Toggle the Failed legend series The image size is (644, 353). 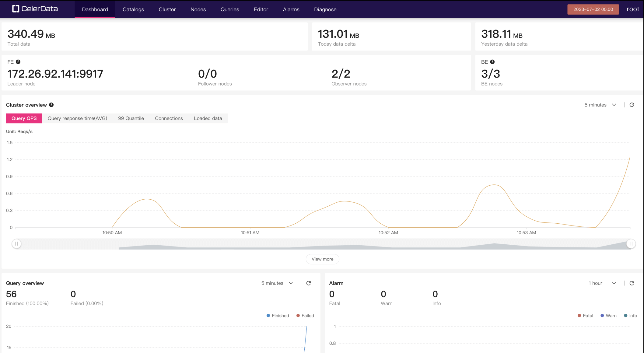coord(305,316)
